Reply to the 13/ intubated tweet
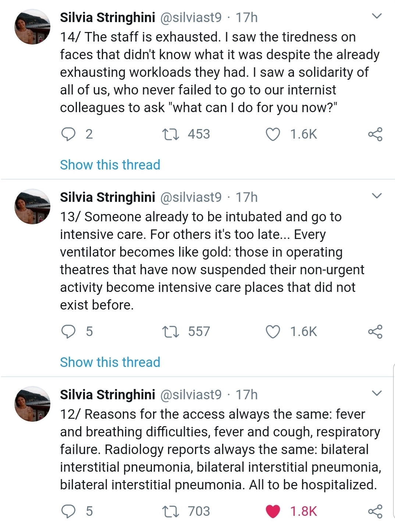The height and width of the screenshot is (532, 395). 68,332
